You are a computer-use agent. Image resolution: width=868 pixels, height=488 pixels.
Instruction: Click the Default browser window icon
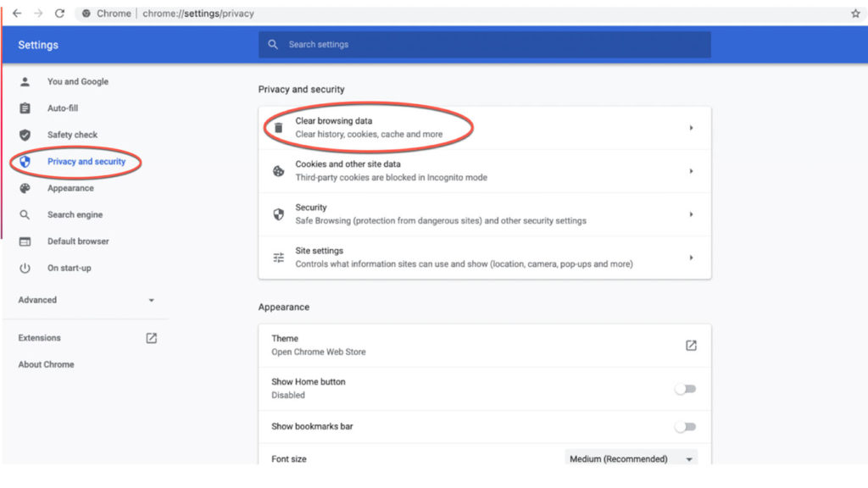[x=25, y=241]
